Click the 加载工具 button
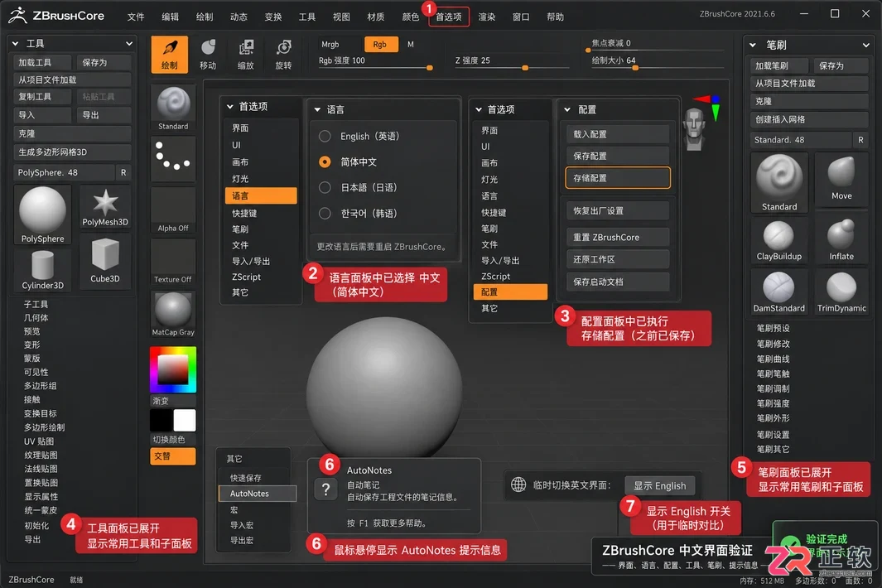882x588 pixels. pyautogui.click(x=43, y=62)
